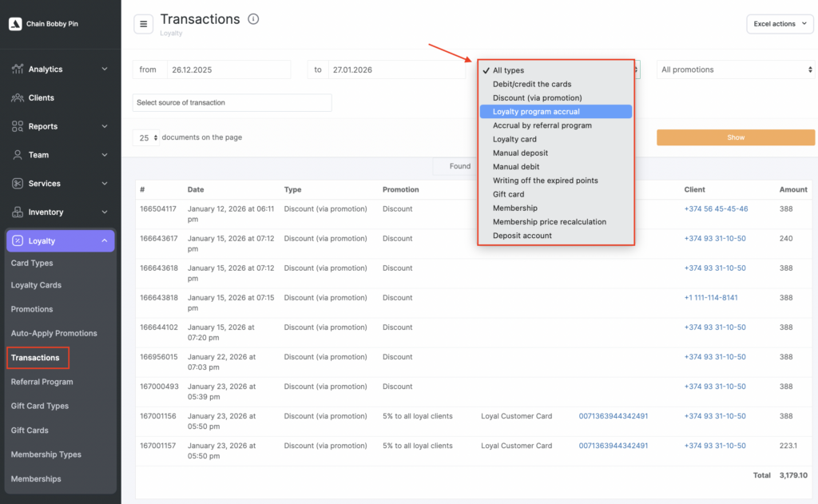The width and height of the screenshot is (818, 504).
Task: Open the Excel actions dropdown
Action: (x=780, y=24)
